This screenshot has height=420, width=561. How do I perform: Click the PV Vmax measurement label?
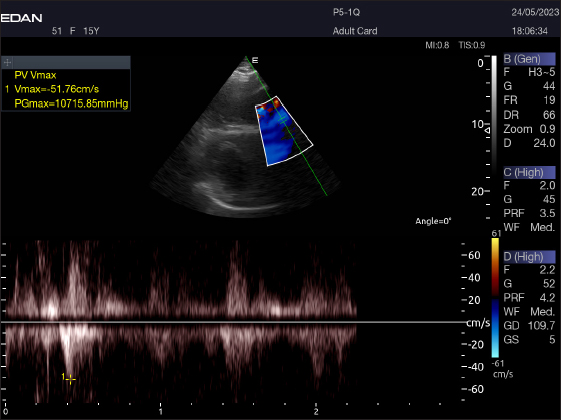(x=35, y=75)
